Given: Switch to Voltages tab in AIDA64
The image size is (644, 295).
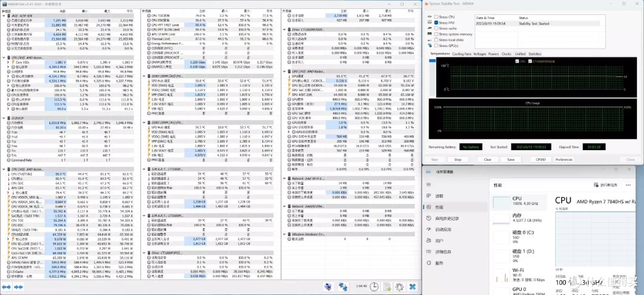Looking at the screenshot, I should tap(479, 54).
